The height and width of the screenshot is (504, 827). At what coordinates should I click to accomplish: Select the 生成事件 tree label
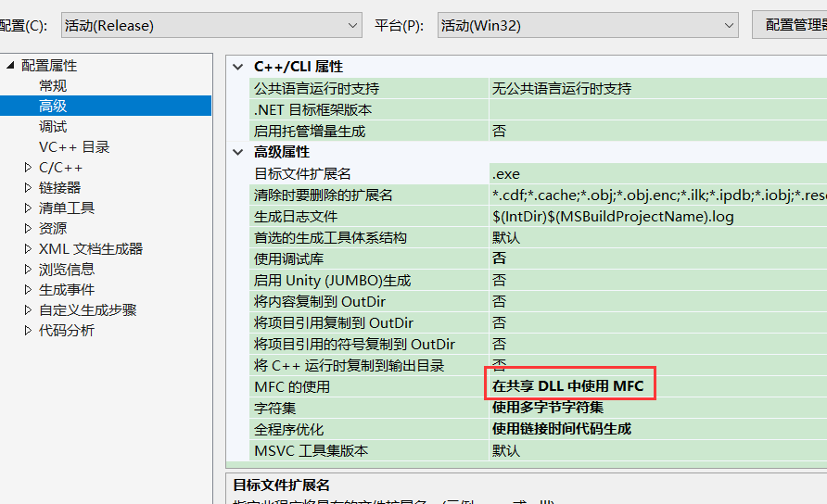coord(67,289)
